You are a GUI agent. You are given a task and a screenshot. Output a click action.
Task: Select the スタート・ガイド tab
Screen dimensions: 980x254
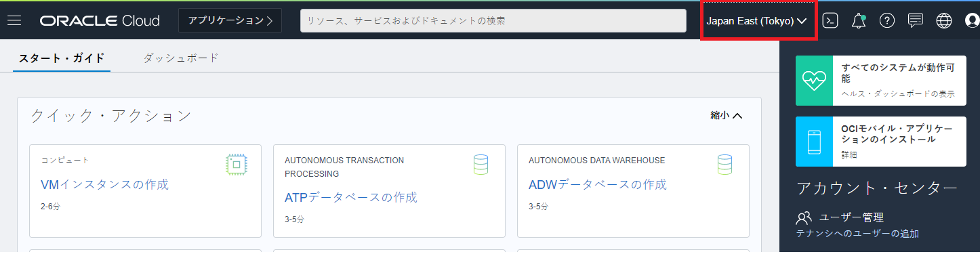pyautogui.click(x=62, y=58)
